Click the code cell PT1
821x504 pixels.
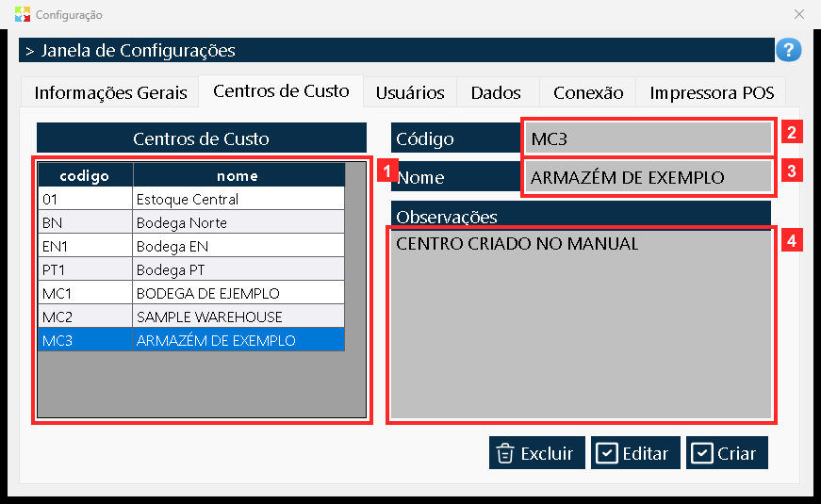pyautogui.click(x=86, y=269)
